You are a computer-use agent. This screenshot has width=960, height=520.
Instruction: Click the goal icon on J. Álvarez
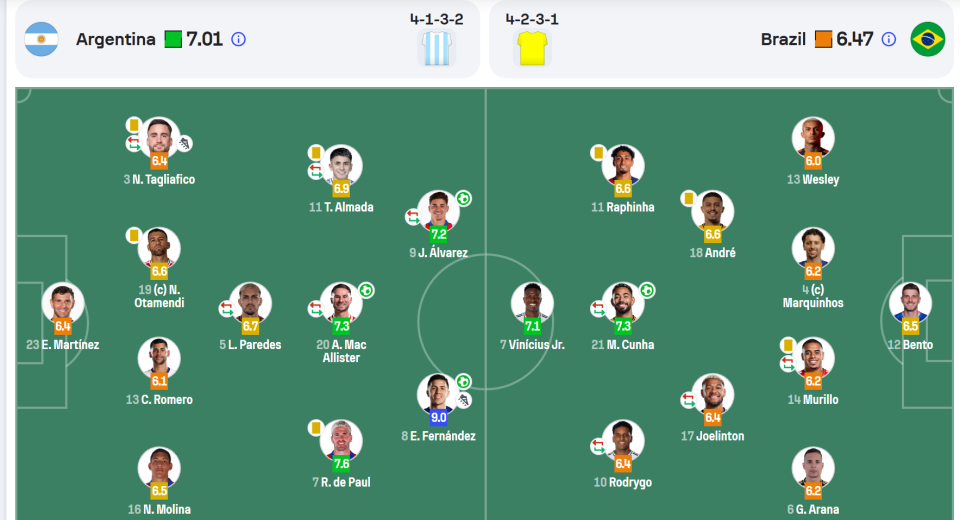click(x=464, y=198)
